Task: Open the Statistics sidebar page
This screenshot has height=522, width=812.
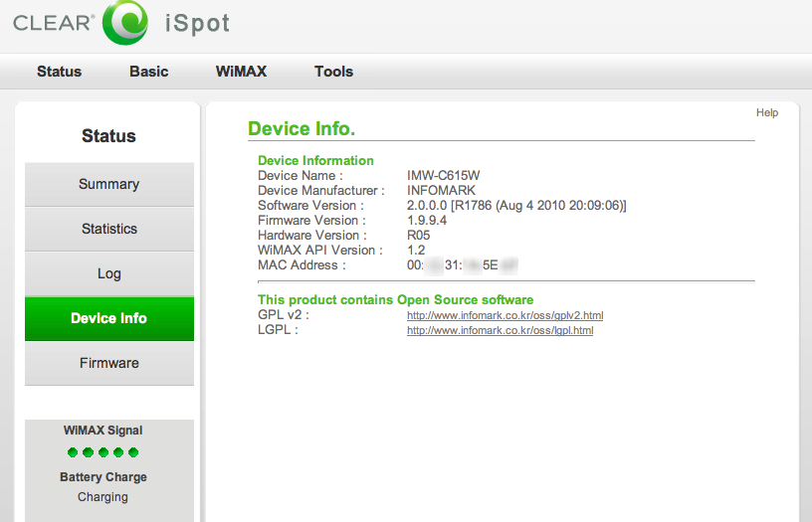Action: tap(109, 229)
